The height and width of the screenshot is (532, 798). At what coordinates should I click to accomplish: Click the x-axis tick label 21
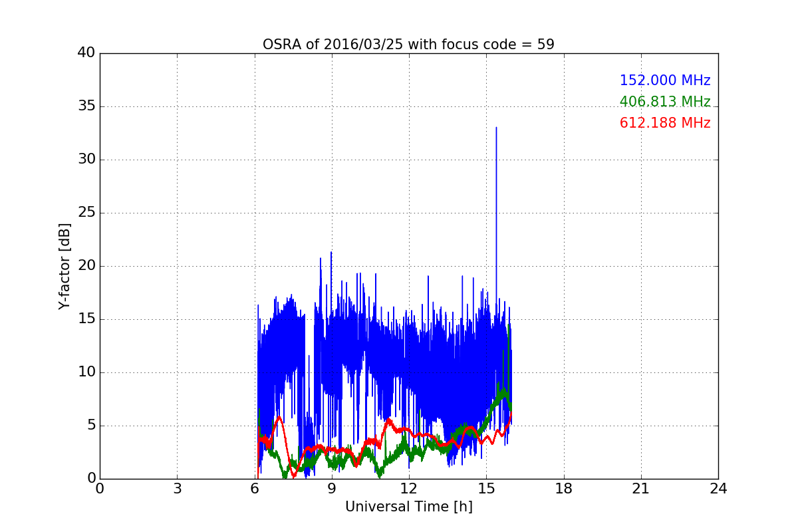(641, 488)
